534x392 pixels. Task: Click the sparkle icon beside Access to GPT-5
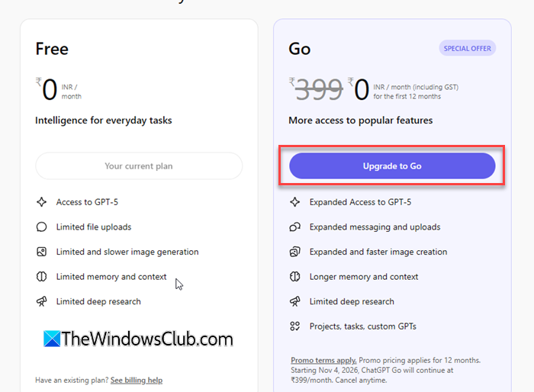[41, 202]
